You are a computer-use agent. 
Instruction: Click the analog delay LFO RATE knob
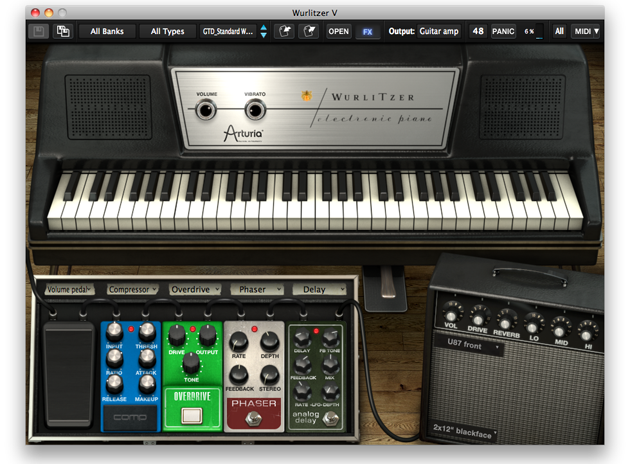tap(302, 391)
